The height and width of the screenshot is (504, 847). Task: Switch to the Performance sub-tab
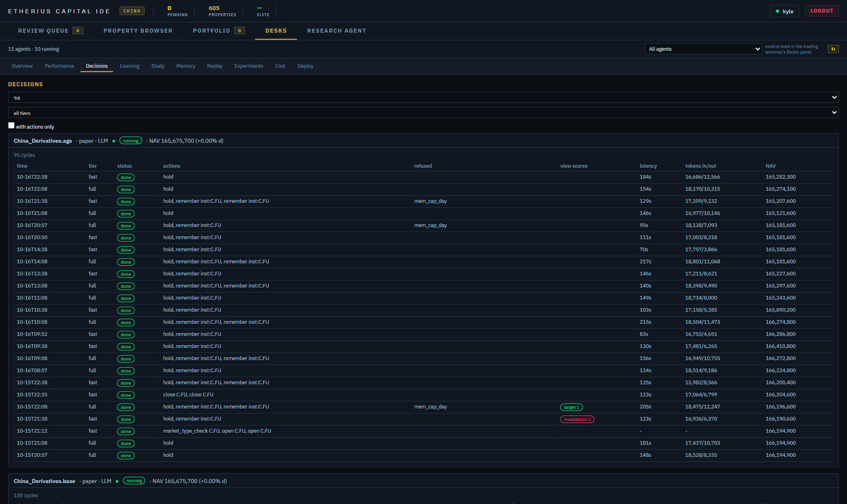59,66
